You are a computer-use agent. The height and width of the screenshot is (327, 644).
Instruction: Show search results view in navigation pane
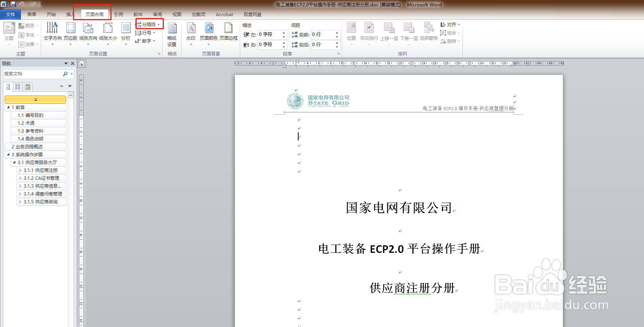pos(27,87)
